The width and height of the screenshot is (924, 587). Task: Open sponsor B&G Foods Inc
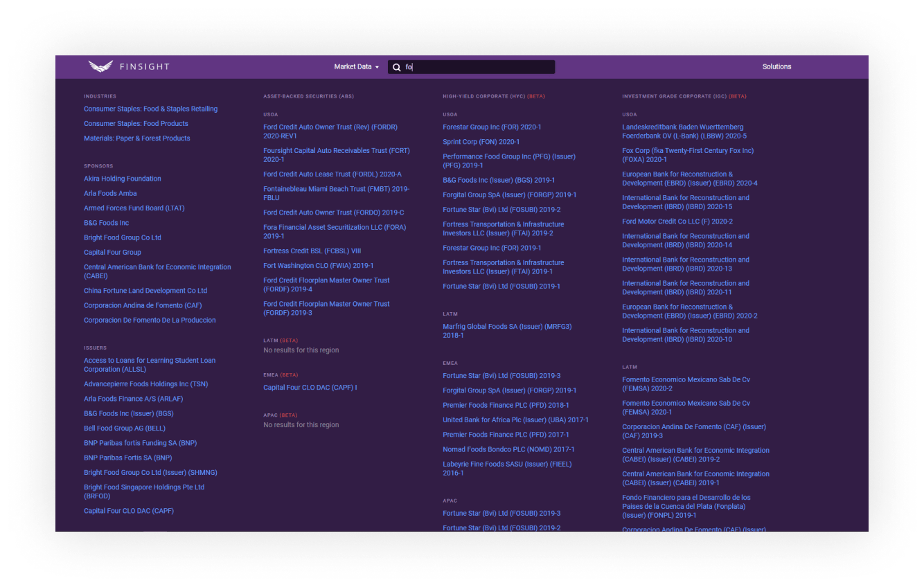pos(106,222)
